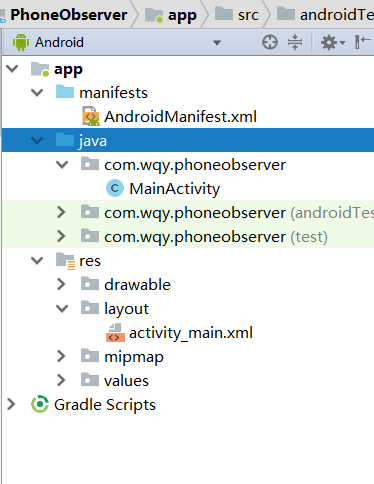This screenshot has width=374, height=484.
Task: Click the PhoneObserver breadcrumb
Action: (x=68, y=15)
